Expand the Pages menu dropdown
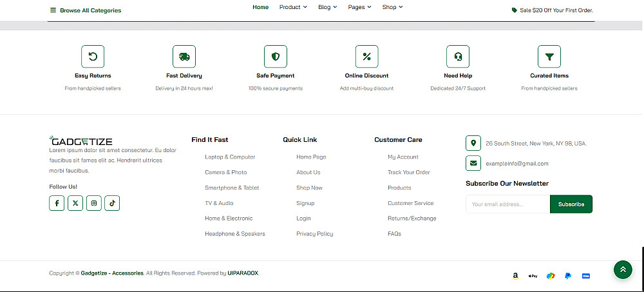644x292 pixels. point(360,7)
